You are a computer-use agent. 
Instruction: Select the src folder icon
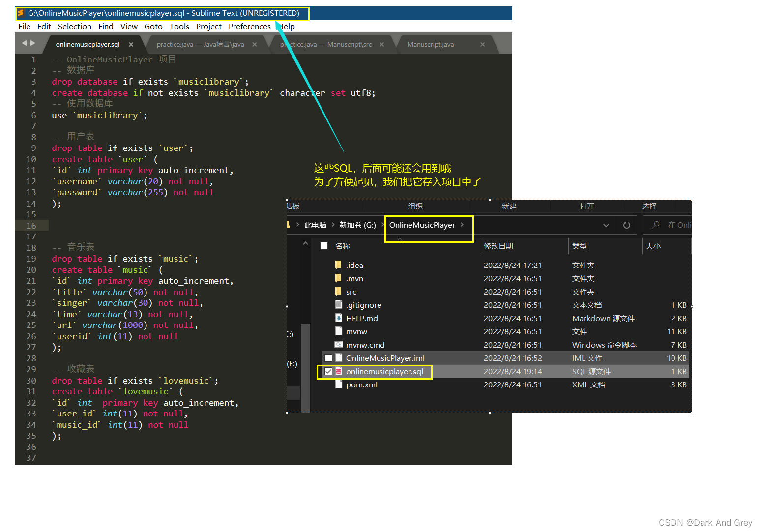click(338, 292)
